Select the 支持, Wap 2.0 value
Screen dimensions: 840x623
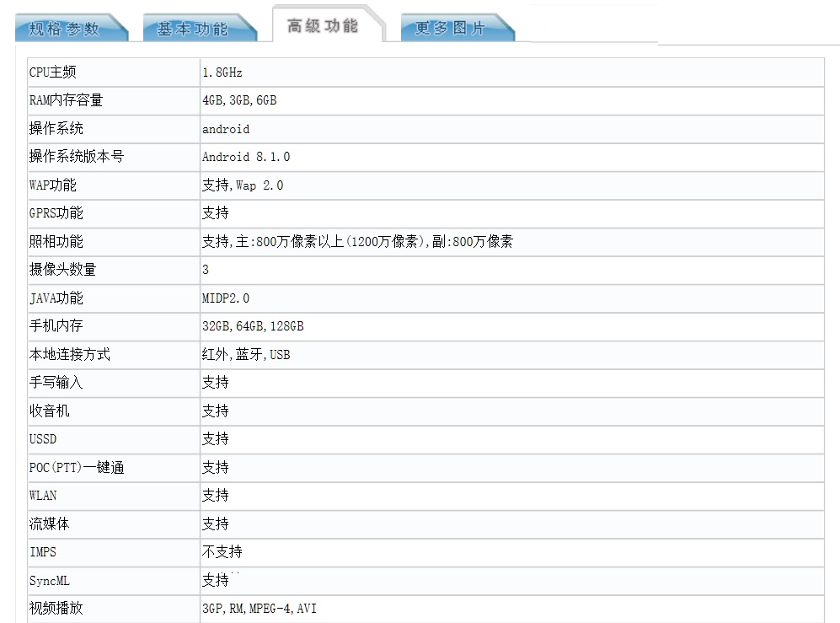(x=243, y=185)
